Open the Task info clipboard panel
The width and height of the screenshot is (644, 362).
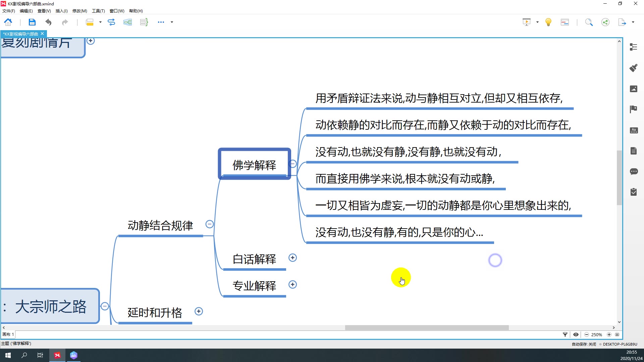click(x=633, y=192)
